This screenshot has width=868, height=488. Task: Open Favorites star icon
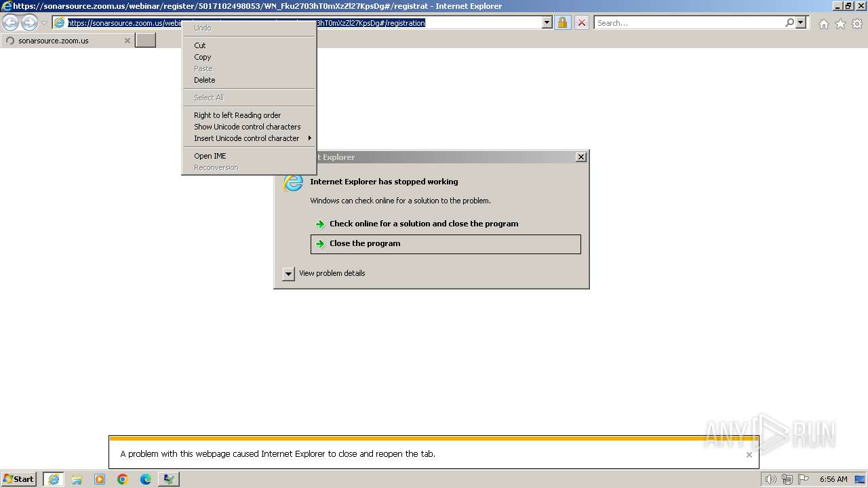click(x=840, y=24)
